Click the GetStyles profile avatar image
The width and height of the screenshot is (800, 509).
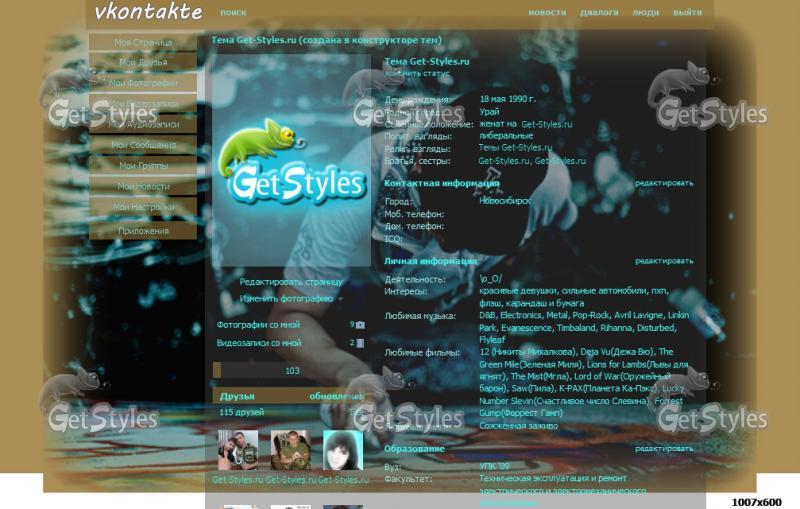[x=291, y=160]
